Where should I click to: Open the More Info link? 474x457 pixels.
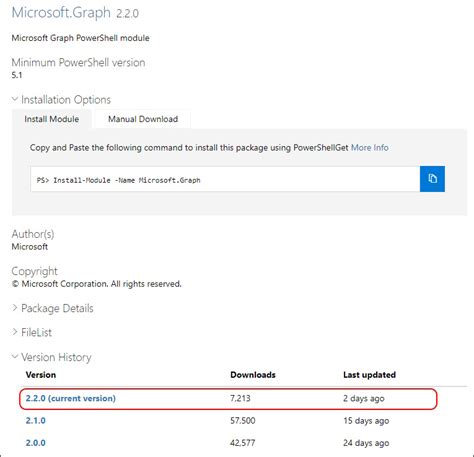pos(370,148)
